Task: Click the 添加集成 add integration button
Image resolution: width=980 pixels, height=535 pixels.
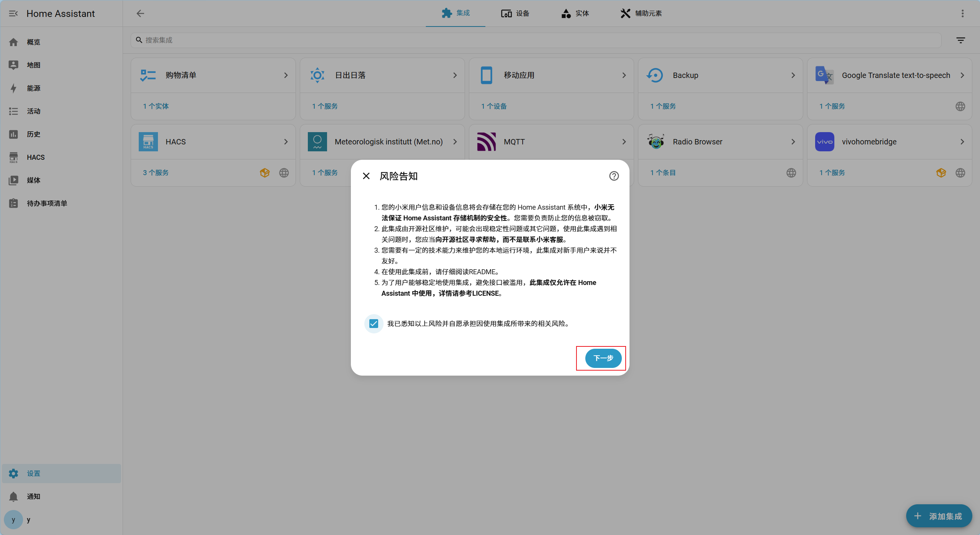Action: (938, 516)
